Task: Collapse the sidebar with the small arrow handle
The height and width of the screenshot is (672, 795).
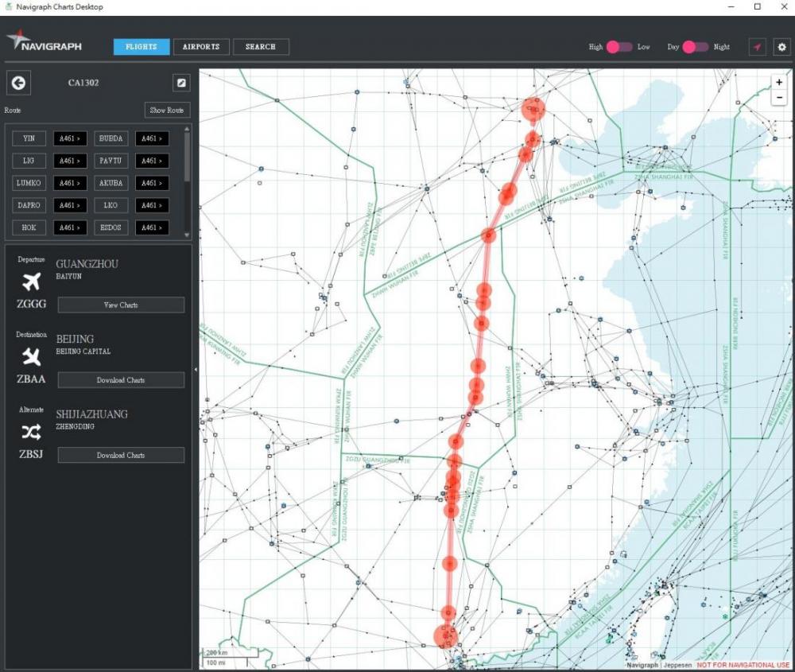Action: click(196, 370)
